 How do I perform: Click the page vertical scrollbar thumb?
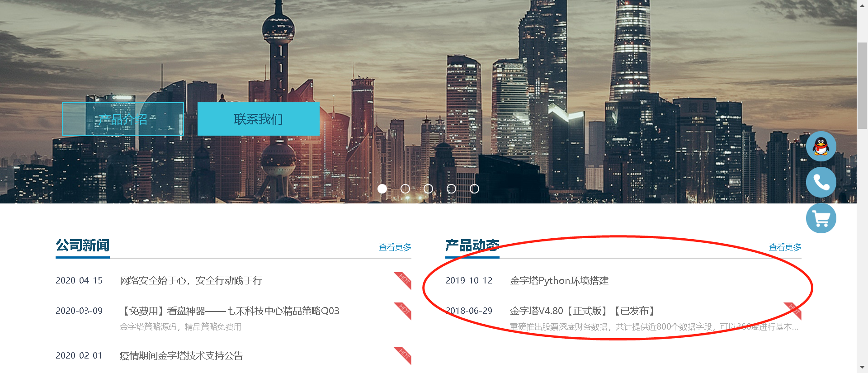[x=862, y=86]
